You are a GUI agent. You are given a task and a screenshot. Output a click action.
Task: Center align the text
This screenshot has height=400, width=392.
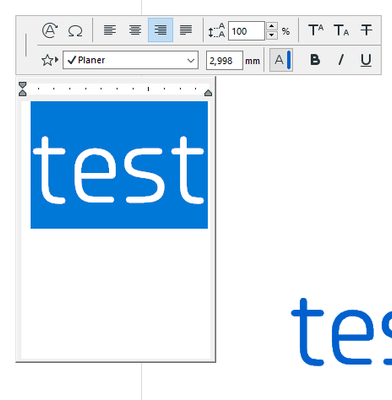point(135,30)
